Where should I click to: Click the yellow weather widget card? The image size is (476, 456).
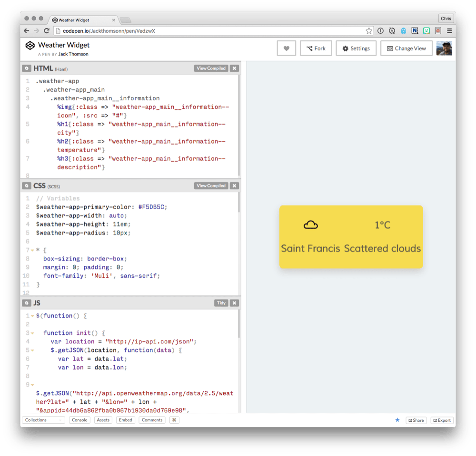coord(351,236)
